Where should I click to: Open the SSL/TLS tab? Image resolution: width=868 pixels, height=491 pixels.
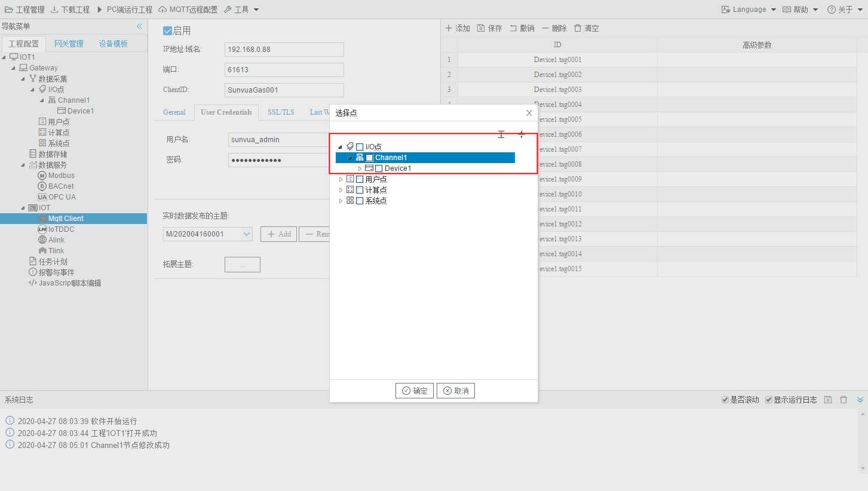pyautogui.click(x=281, y=112)
